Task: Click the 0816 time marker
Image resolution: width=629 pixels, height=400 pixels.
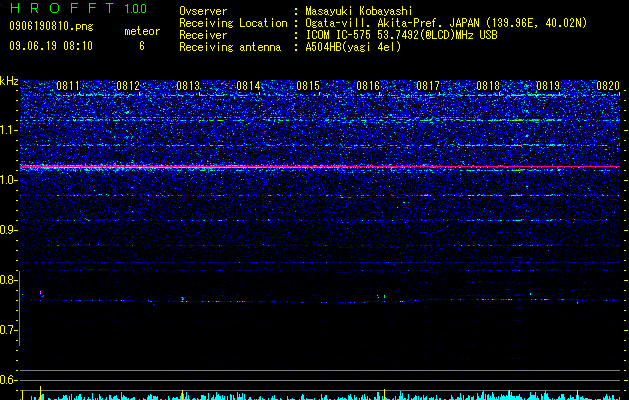Action: [x=368, y=86]
